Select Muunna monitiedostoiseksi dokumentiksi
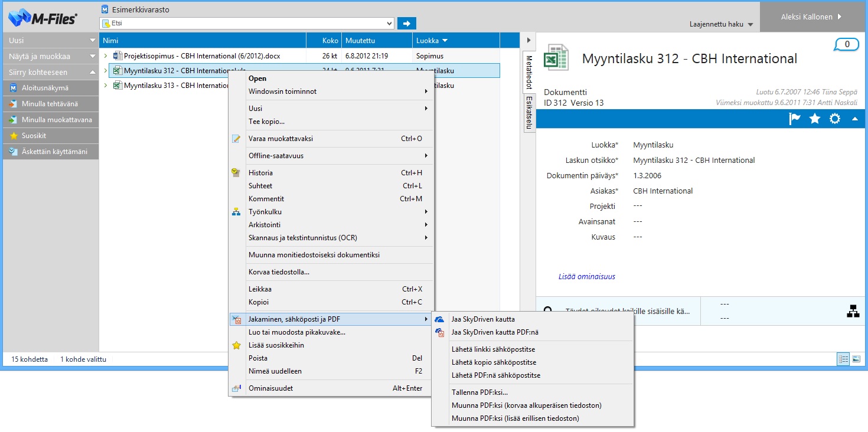This screenshot has width=868, height=432. point(331,255)
